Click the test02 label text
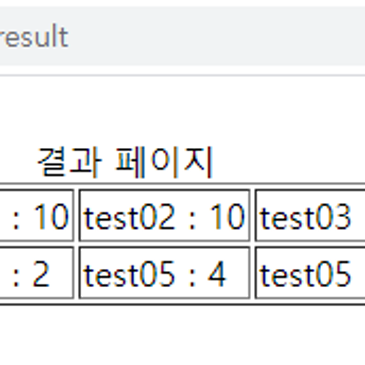 pyautogui.click(x=130, y=217)
